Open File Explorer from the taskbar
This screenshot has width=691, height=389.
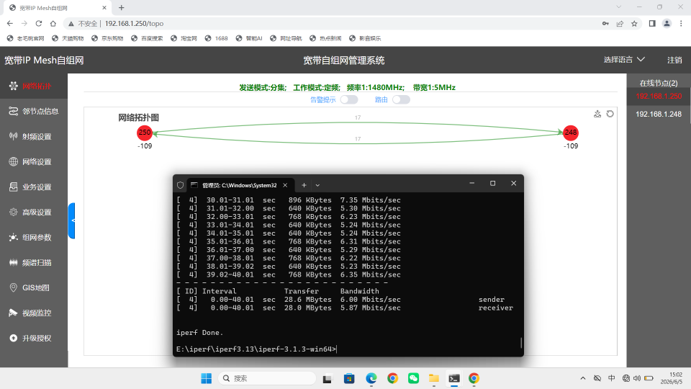pos(434,378)
